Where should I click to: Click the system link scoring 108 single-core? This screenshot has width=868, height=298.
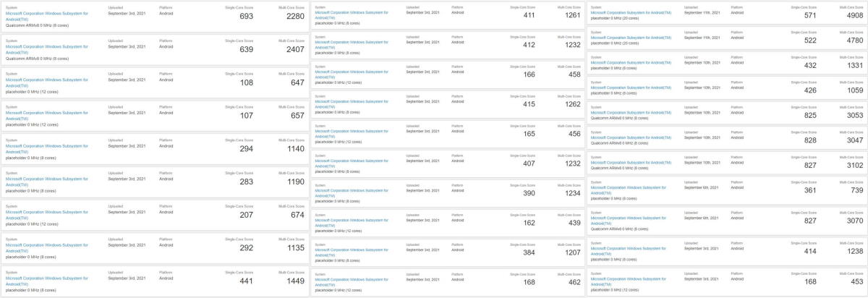point(46,81)
